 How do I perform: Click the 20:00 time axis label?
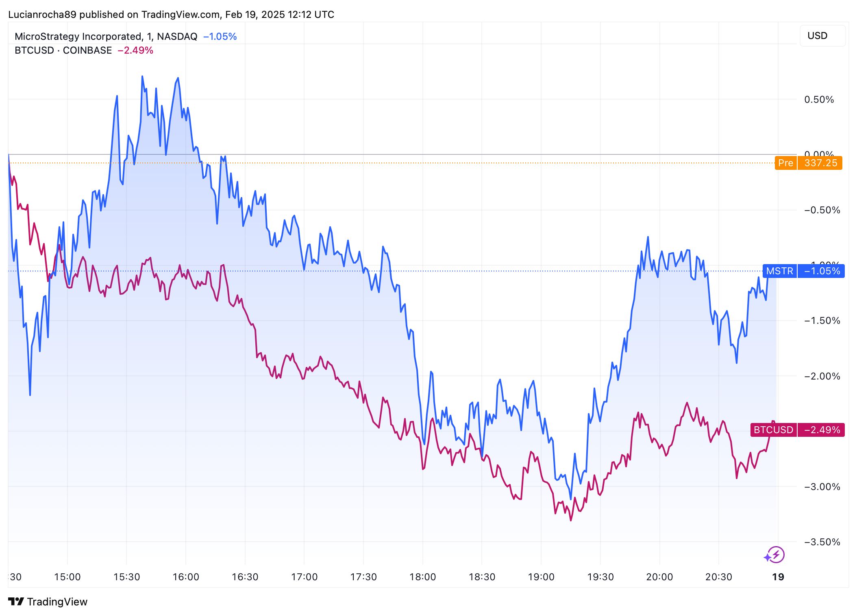(x=659, y=577)
